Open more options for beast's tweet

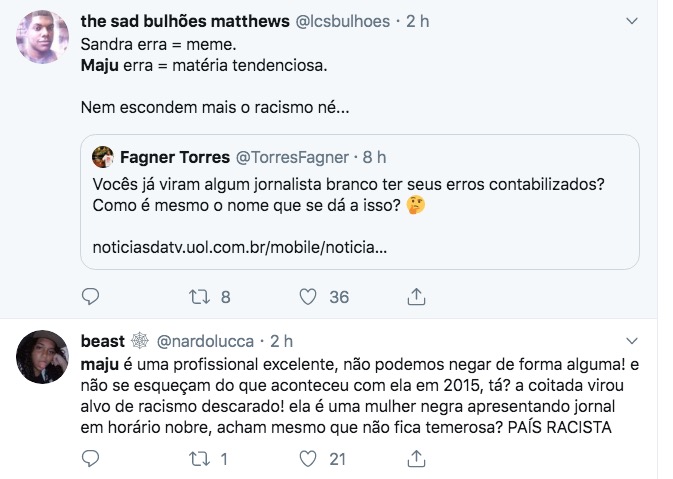pyautogui.click(x=631, y=341)
